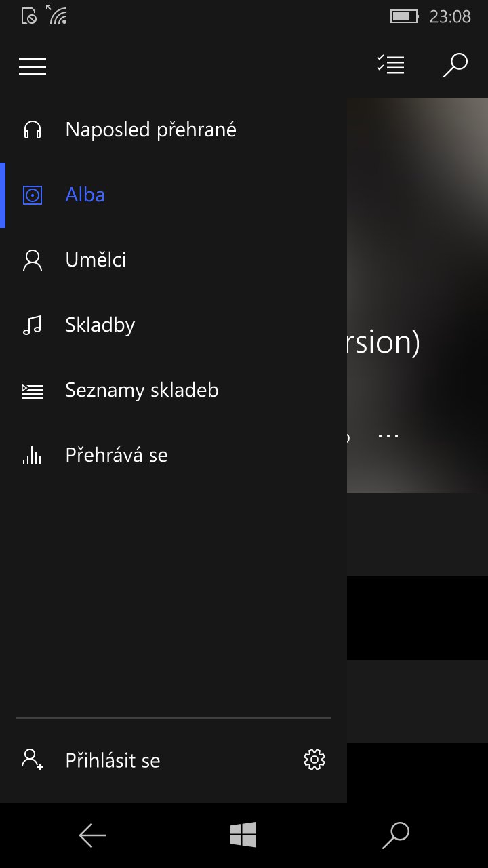This screenshot has width=488, height=868.
Task: Go to Umělci menu item
Action: (x=96, y=260)
